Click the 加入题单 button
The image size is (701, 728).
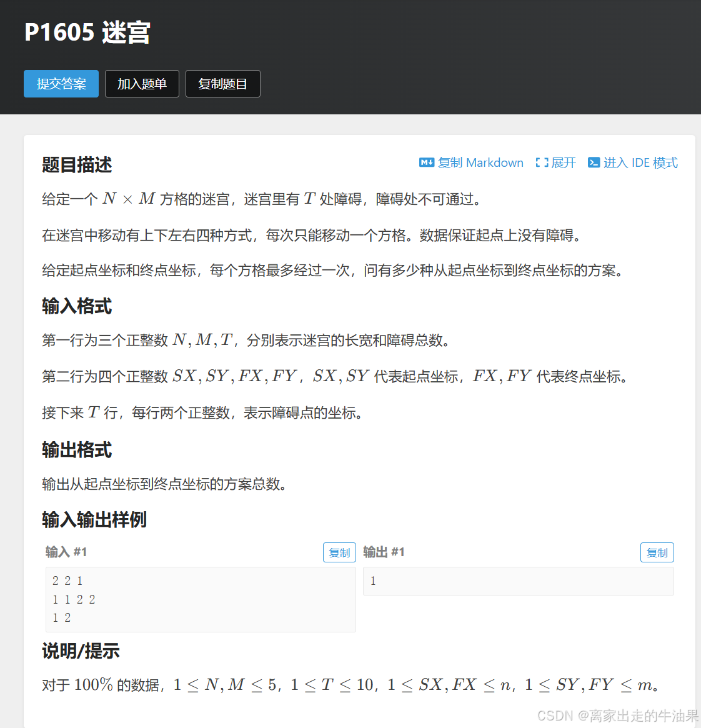tap(142, 83)
